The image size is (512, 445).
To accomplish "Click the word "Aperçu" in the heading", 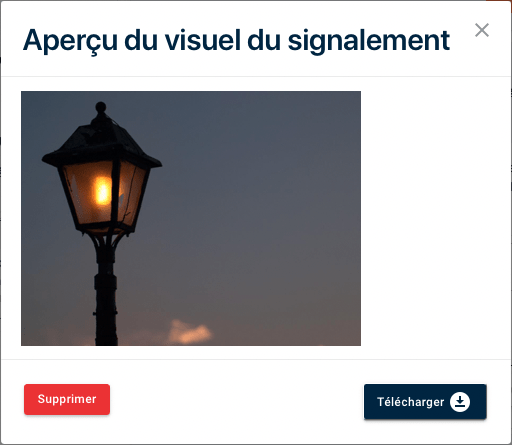I will [x=70, y=41].
